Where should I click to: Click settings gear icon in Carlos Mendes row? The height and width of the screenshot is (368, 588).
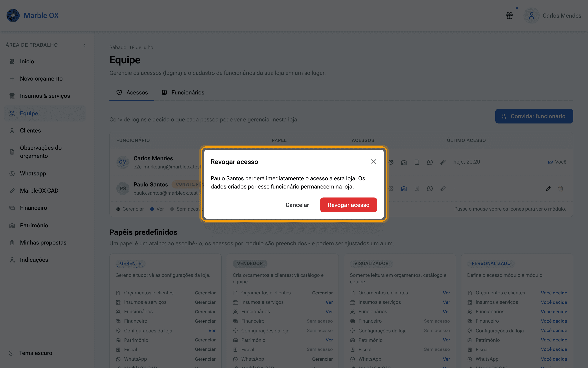click(391, 162)
